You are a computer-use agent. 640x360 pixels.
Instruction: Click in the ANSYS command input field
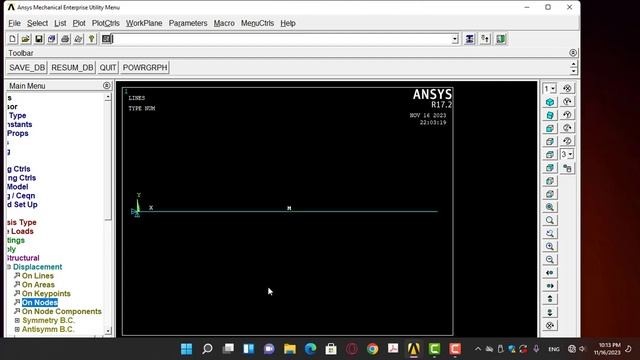[x=282, y=39]
